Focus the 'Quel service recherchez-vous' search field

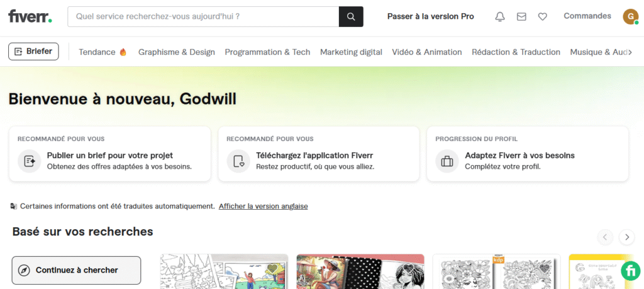[203, 16]
